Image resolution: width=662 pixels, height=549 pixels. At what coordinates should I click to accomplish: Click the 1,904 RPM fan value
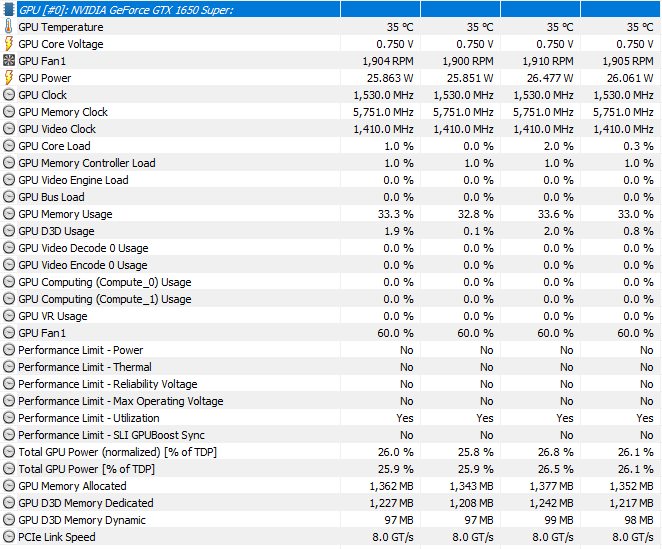388,61
